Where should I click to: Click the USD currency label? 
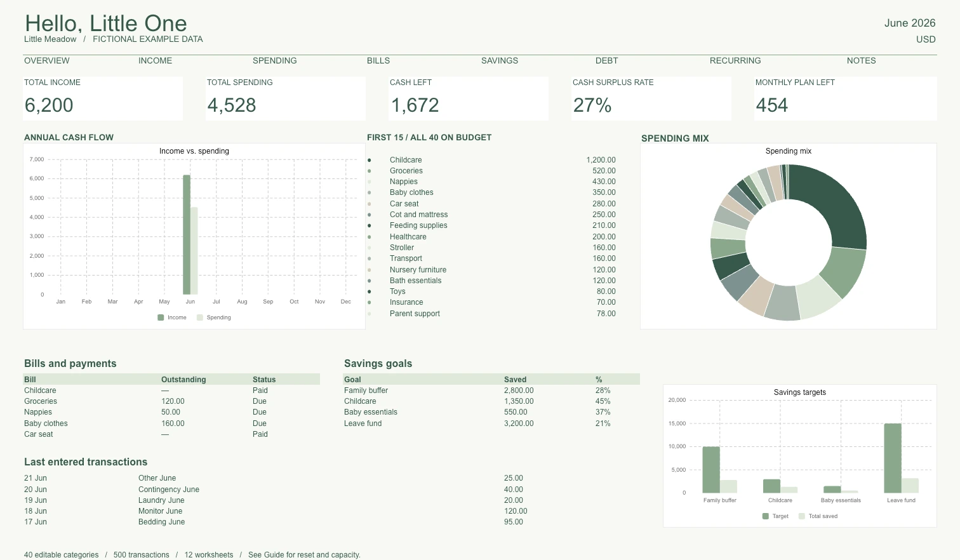pyautogui.click(x=926, y=39)
